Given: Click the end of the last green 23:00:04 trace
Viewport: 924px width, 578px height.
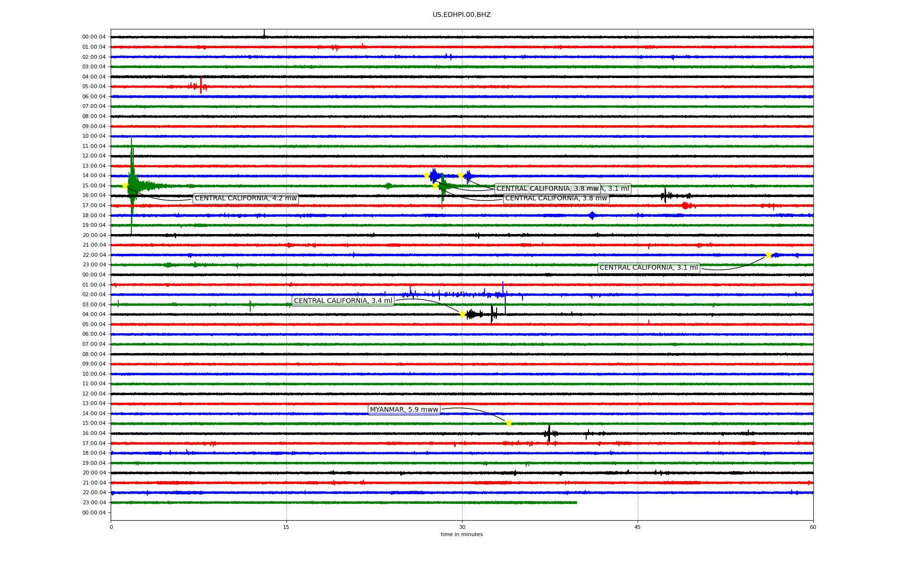Looking at the screenshot, I should click(576, 502).
